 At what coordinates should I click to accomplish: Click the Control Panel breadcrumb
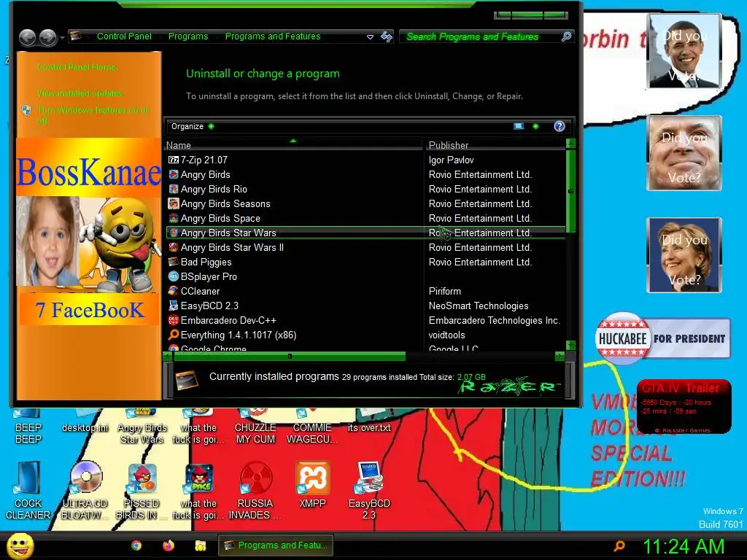[124, 36]
